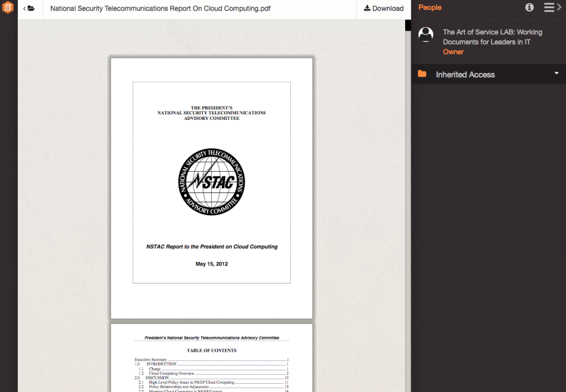
Task: Click 'Executive Summary' contents entry
Action: [211, 359]
